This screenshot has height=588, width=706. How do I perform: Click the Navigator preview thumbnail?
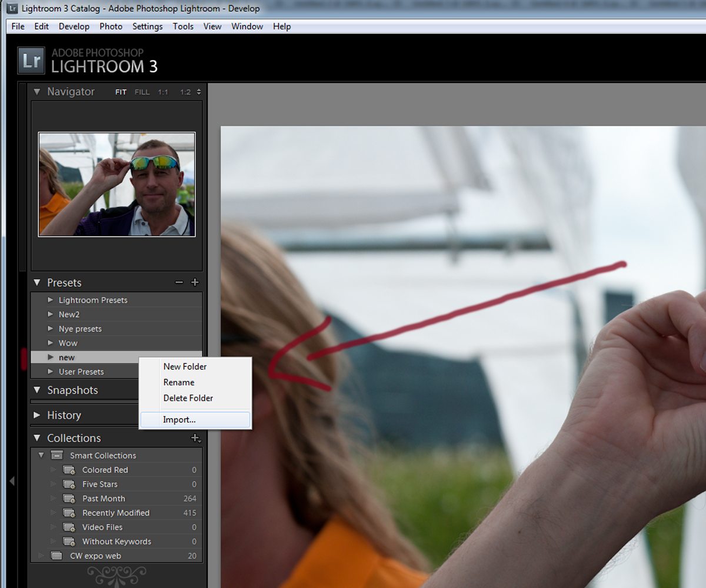click(116, 184)
